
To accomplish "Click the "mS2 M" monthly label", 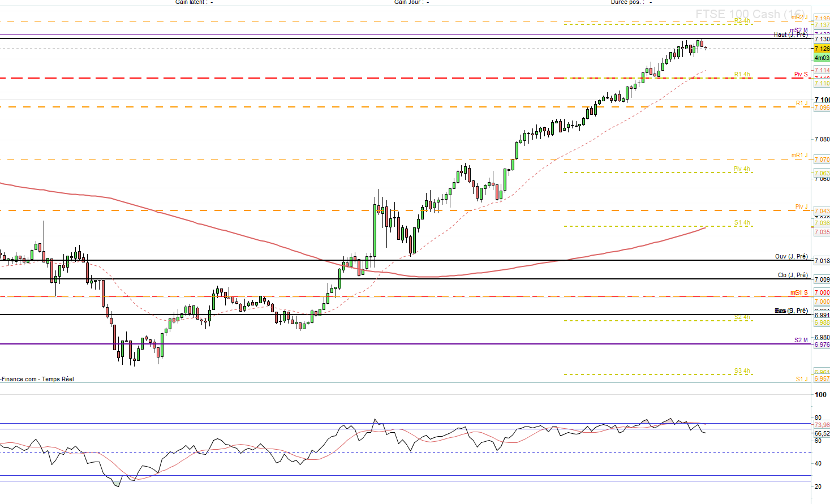I will tap(799, 31).
